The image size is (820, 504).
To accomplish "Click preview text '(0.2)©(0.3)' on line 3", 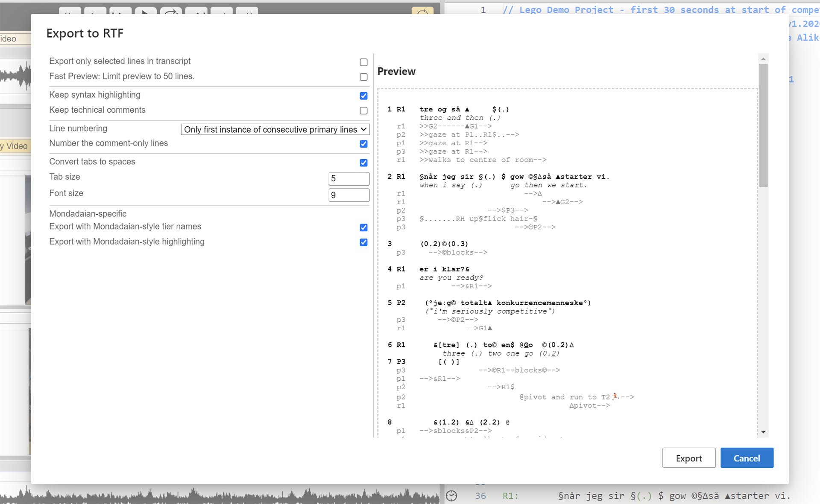I will coord(445,244).
